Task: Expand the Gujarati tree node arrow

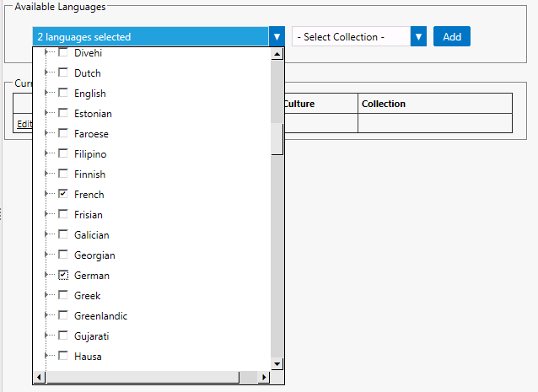Action: [x=47, y=336]
